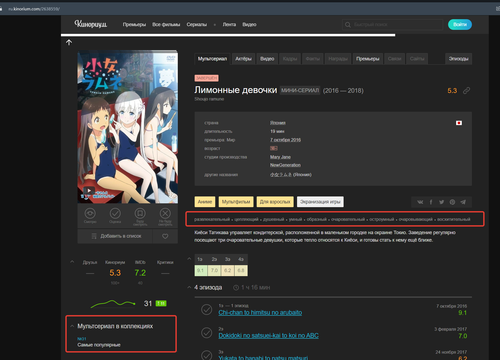Click the age rating badge

tap(274, 148)
